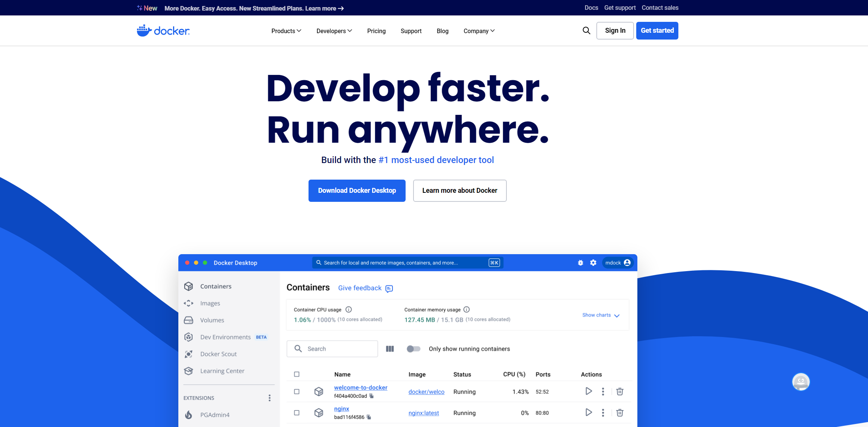
Task: Click the Status column header
Action: pos(462,374)
